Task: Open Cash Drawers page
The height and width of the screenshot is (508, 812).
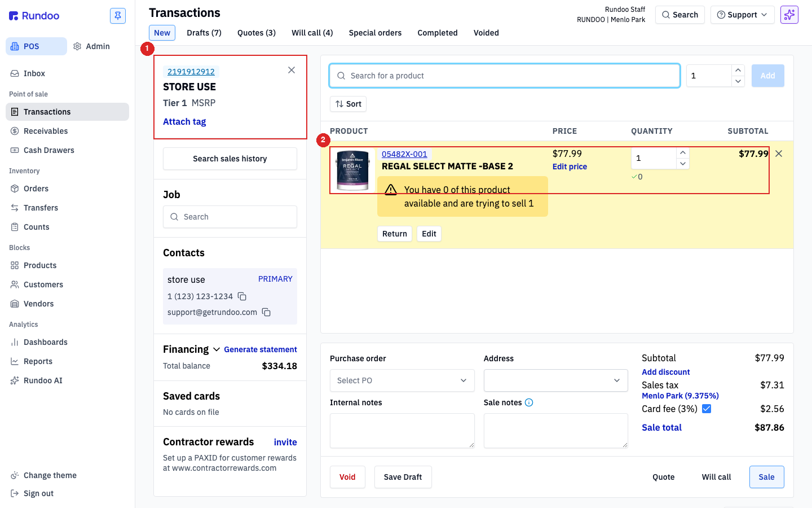Action: tap(67, 150)
